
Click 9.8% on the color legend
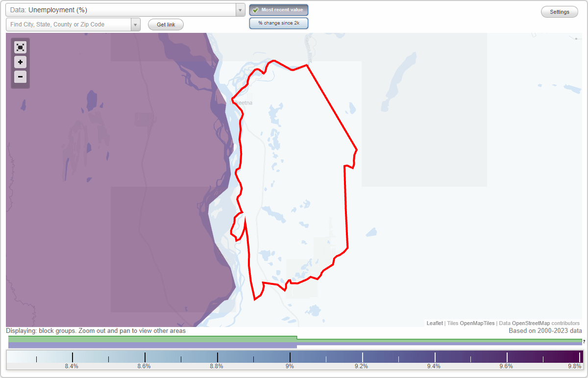pyautogui.click(x=575, y=366)
